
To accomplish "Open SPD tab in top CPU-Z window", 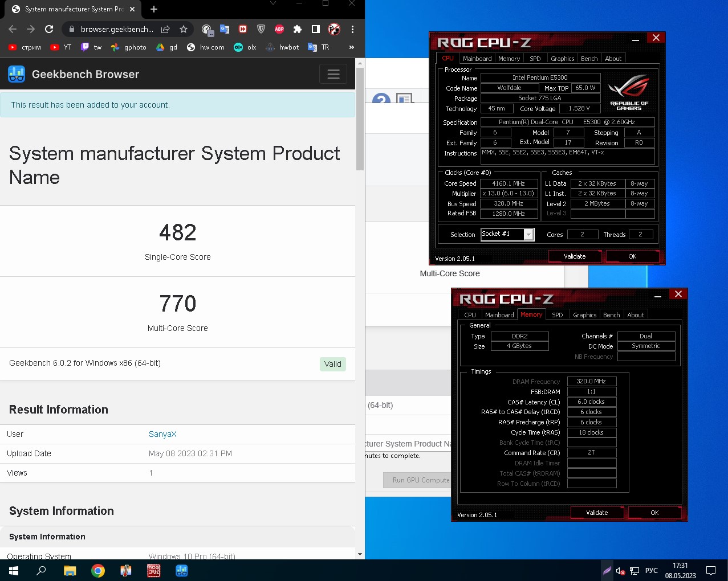I will click(535, 59).
